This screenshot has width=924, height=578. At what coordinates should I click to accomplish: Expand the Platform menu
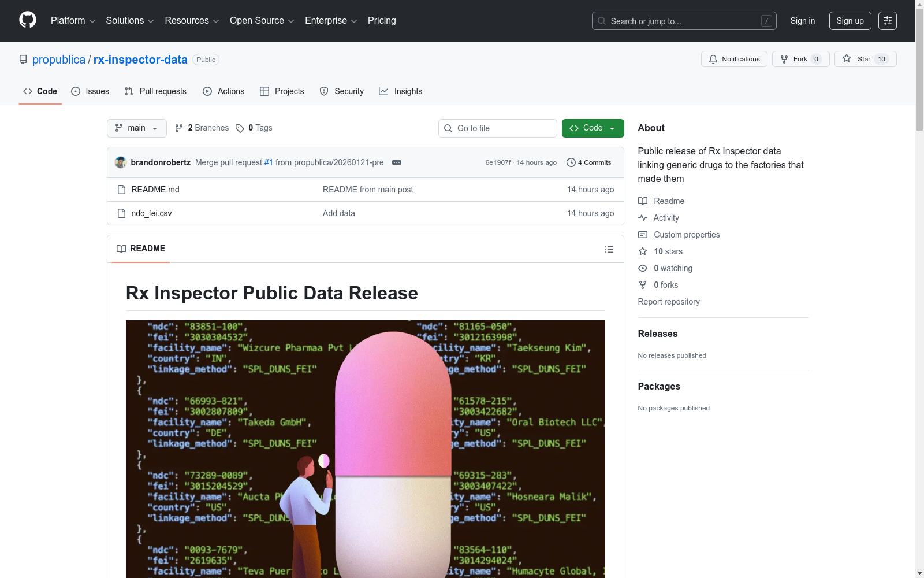(73, 21)
